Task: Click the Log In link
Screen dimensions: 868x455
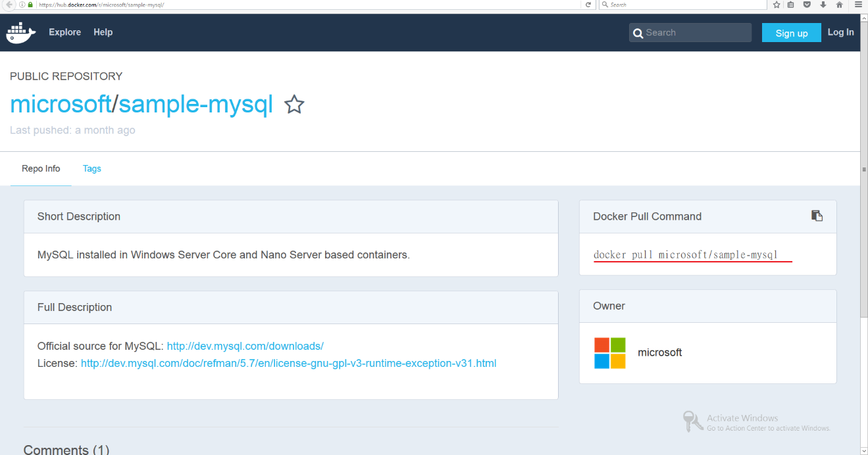Action: [841, 32]
